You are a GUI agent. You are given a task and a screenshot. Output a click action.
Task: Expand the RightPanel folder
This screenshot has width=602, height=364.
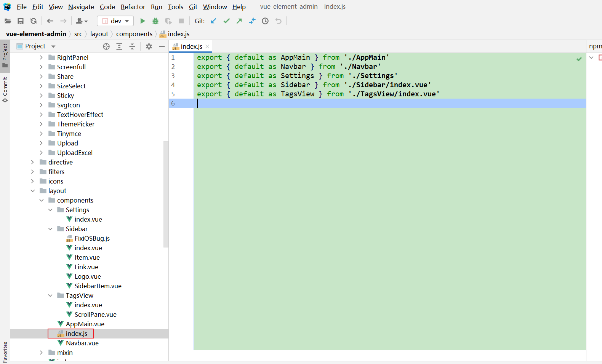[x=41, y=57]
